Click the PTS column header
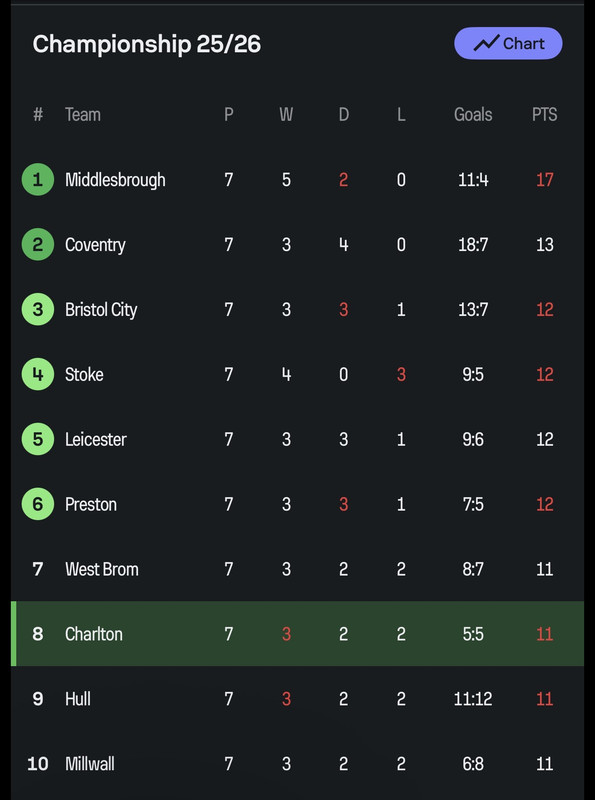595x800 pixels. (544, 114)
